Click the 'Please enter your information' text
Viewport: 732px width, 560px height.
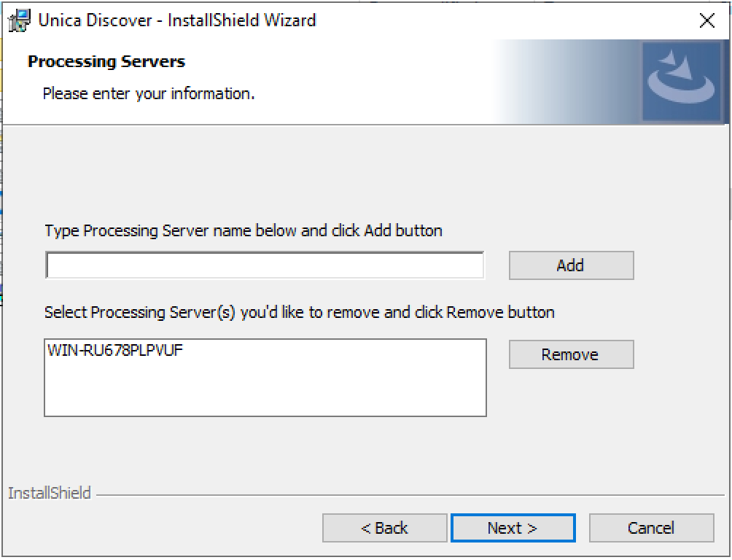tap(149, 93)
